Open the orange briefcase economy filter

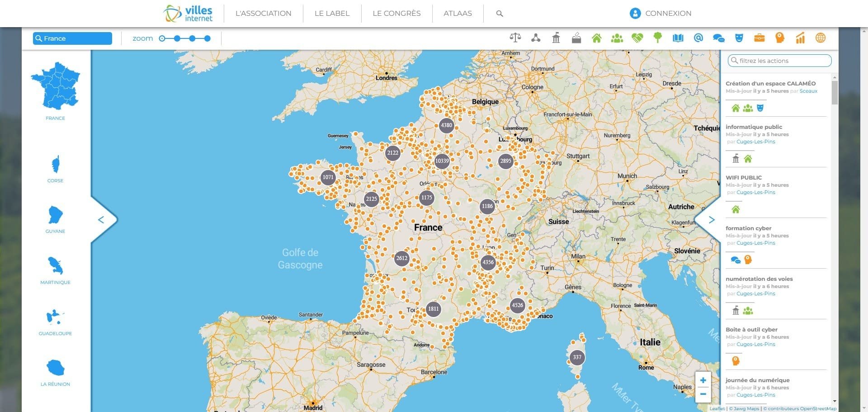(759, 38)
